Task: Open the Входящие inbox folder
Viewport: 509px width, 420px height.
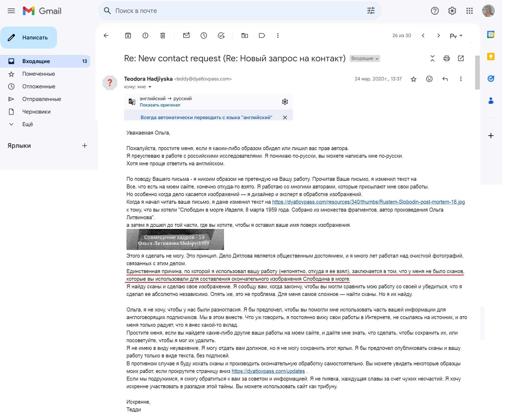Action: point(45,61)
